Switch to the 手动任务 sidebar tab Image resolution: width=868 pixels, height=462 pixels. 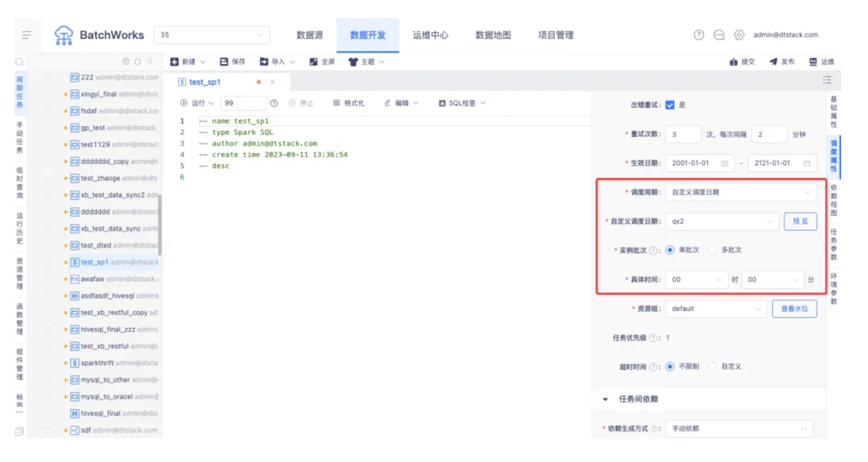[x=19, y=138]
